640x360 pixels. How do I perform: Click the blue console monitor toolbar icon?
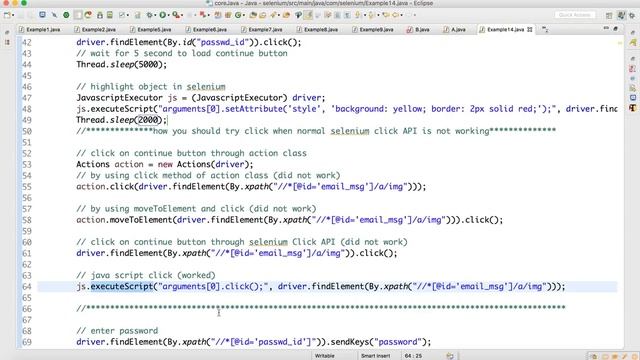coord(42,15)
